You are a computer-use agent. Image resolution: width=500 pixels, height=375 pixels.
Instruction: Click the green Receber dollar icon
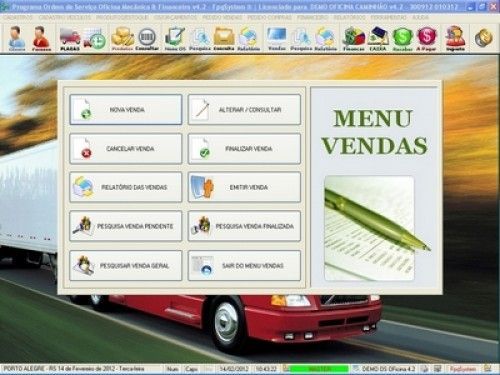[x=402, y=39]
